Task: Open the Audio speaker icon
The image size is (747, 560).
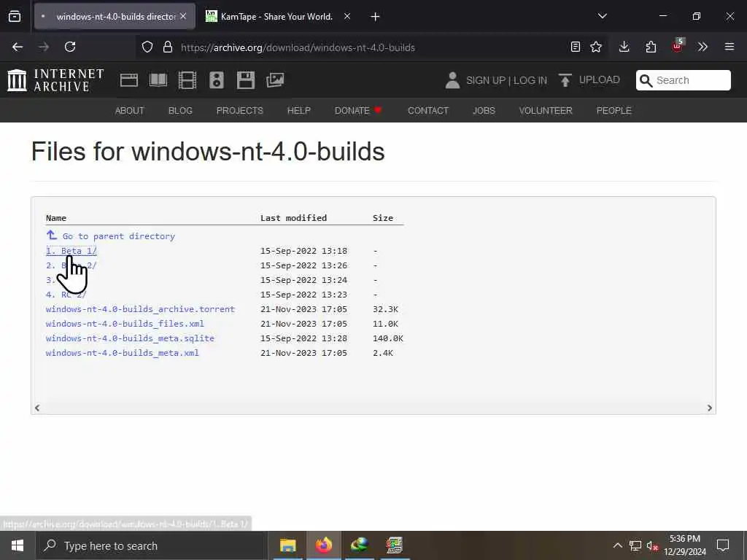Action: coord(216,80)
